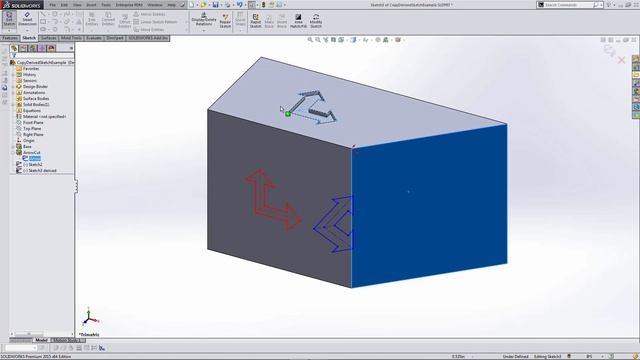The image size is (640, 360).
Task: Select Origin in the feature tree
Action: 29,140
